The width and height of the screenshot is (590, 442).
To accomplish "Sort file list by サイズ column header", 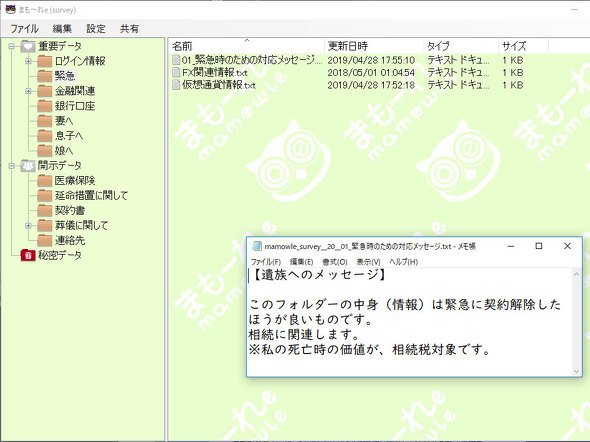I will [x=523, y=46].
